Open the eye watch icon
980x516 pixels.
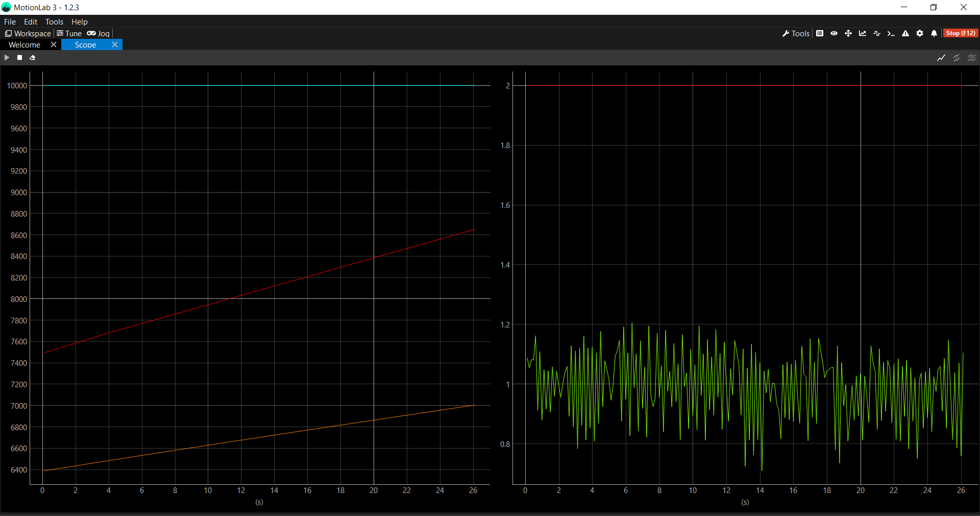[834, 33]
